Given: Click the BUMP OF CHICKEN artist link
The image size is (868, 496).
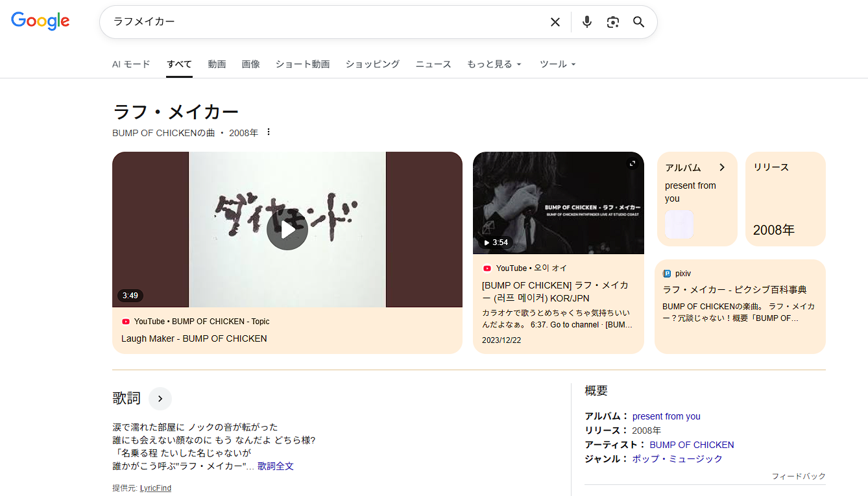Looking at the screenshot, I should (x=692, y=445).
